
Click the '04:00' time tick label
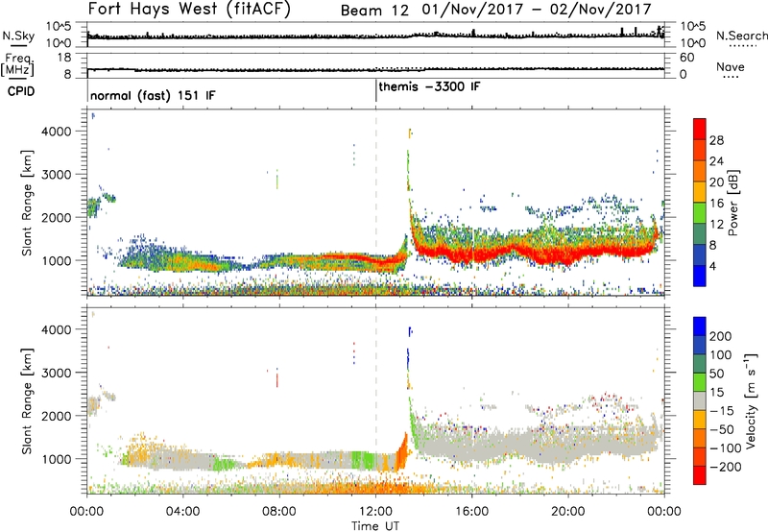182,512
